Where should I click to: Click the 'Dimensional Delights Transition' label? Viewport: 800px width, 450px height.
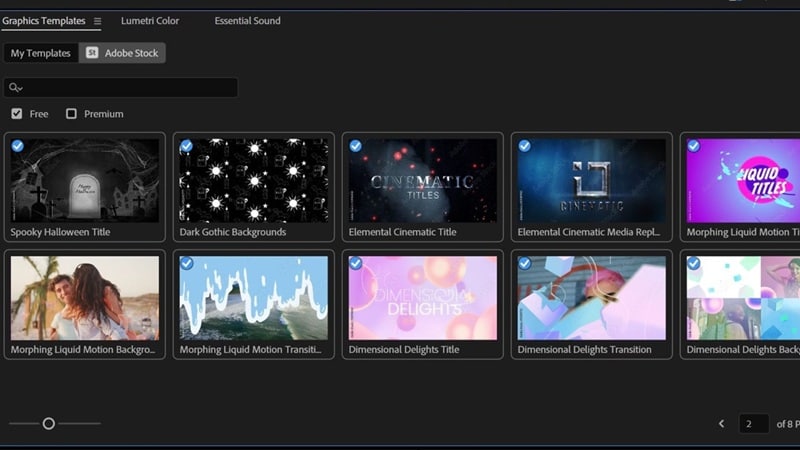point(584,349)
